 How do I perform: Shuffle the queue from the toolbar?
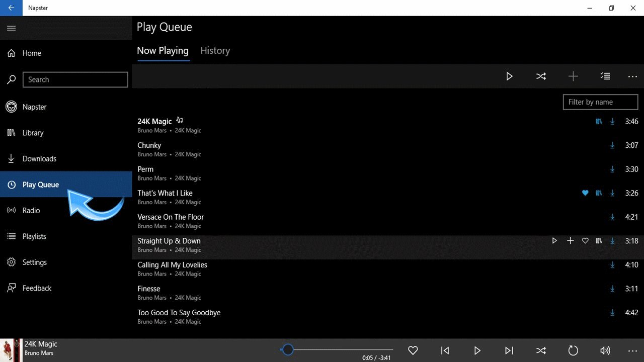point(541,76)
